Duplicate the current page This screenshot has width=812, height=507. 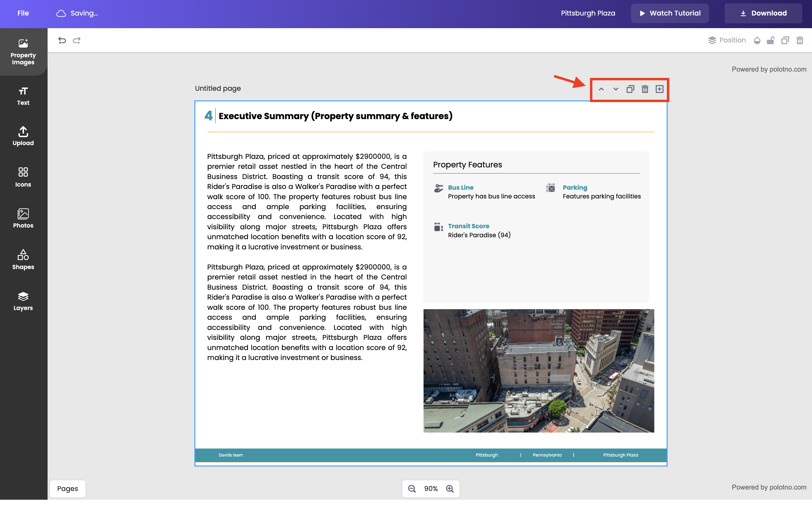[630, 89]
